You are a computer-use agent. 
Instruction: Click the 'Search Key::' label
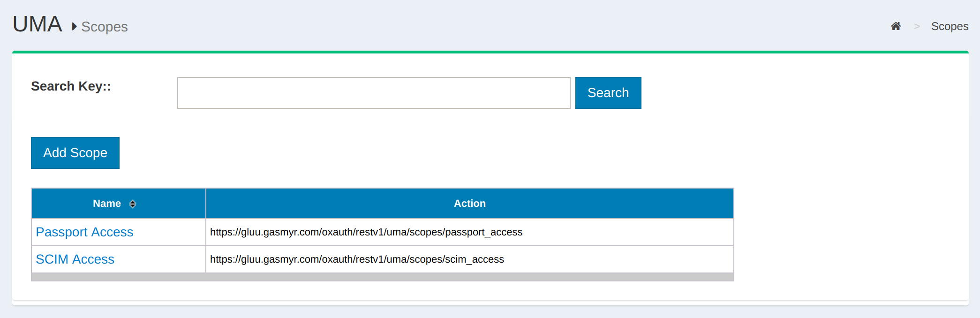click(71, 86)
